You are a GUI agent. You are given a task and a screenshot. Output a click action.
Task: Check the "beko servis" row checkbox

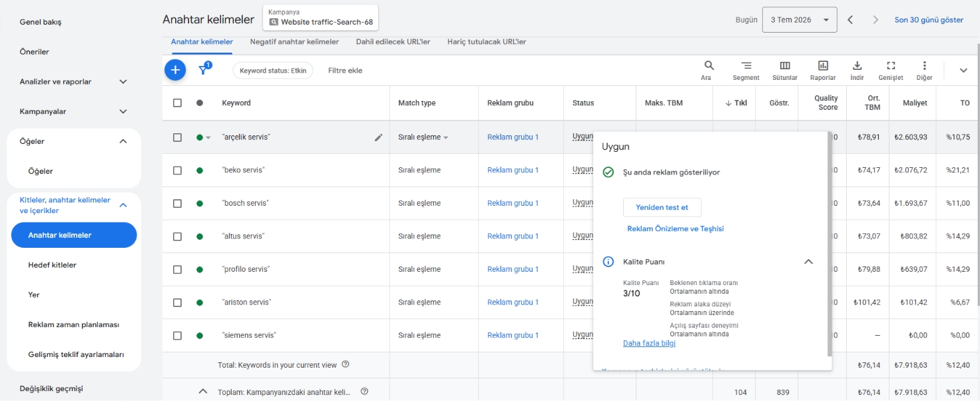click(x=177, y=171)
